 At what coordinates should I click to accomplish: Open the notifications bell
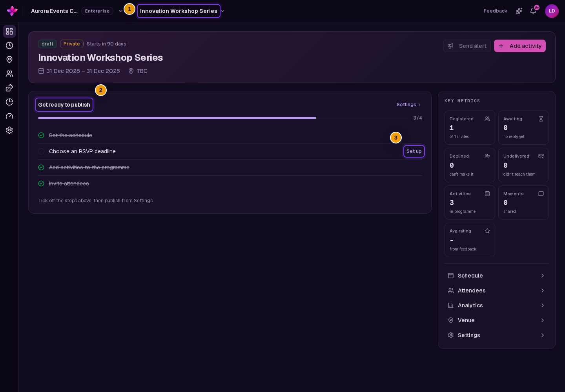click(533, 11)
